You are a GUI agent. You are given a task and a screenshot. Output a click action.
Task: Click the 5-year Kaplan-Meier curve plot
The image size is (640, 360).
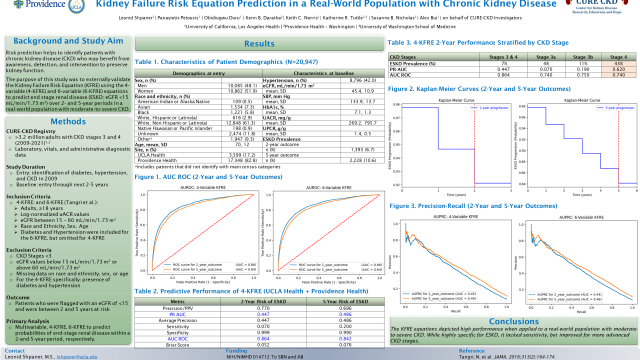click(576, 147)
